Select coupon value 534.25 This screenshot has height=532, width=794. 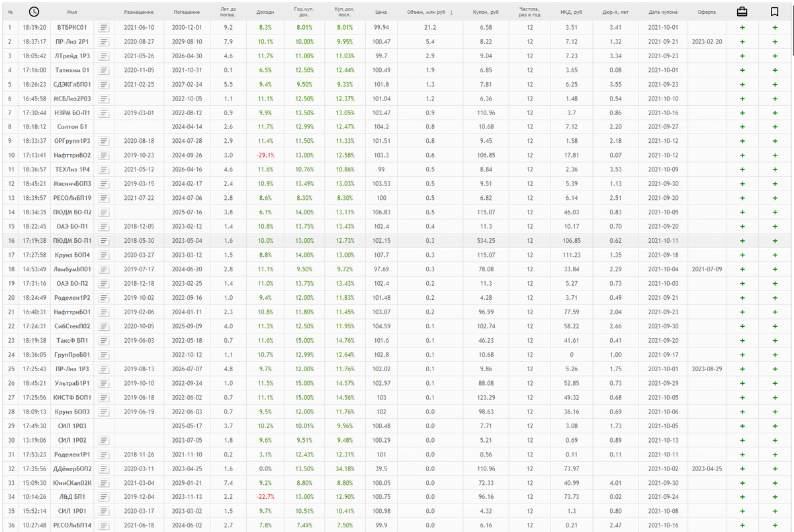(x=486, y=240)
